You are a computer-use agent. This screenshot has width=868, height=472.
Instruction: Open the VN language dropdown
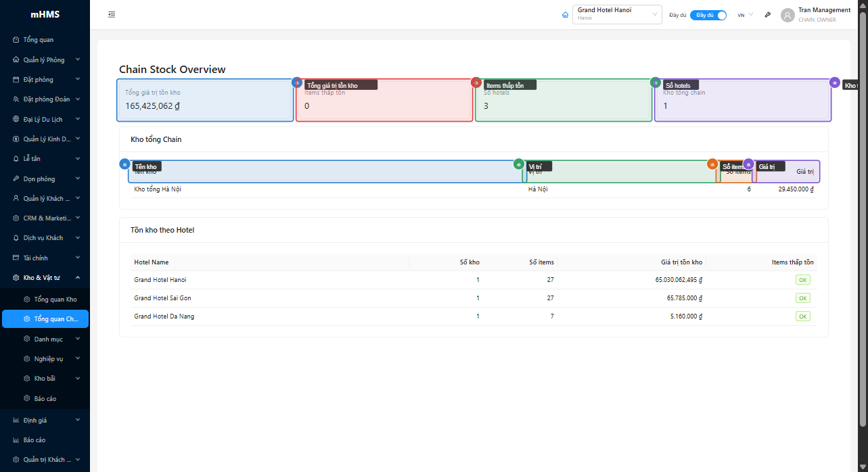[745, 15]
